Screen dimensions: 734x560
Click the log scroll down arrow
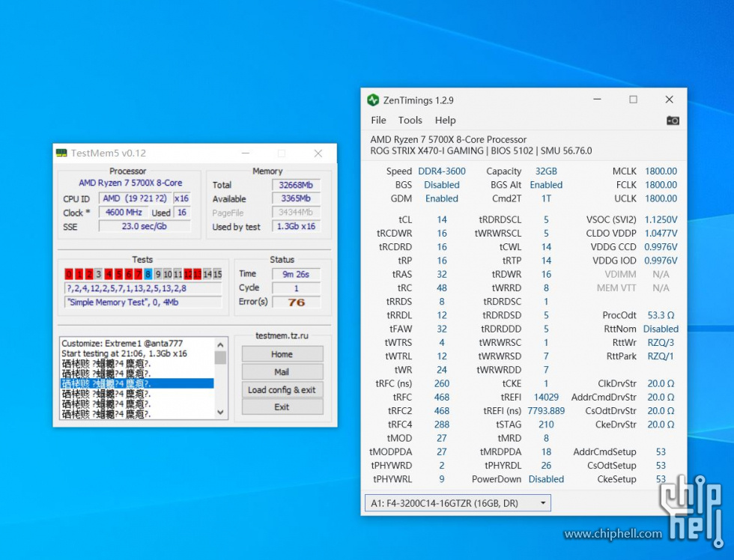coord(220,413)
